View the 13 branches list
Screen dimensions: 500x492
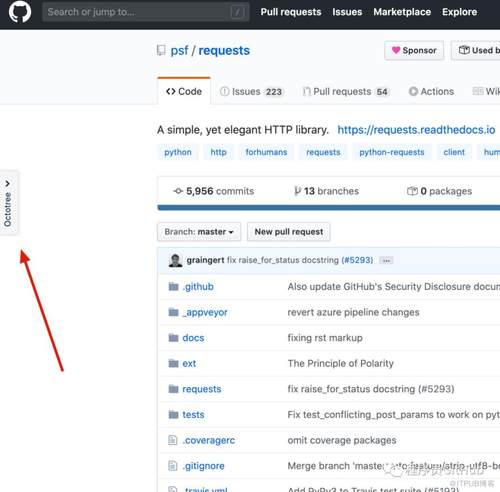(x=327, y=191)
